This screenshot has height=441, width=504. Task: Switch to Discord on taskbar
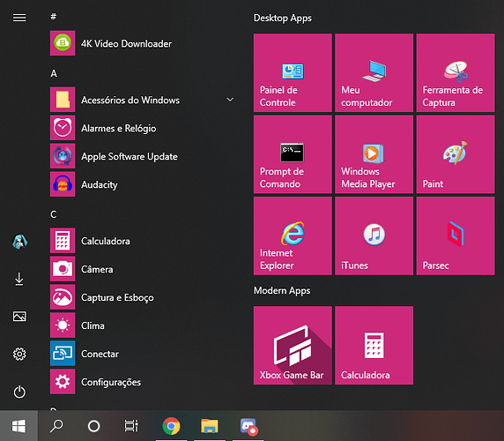[248, 426]
